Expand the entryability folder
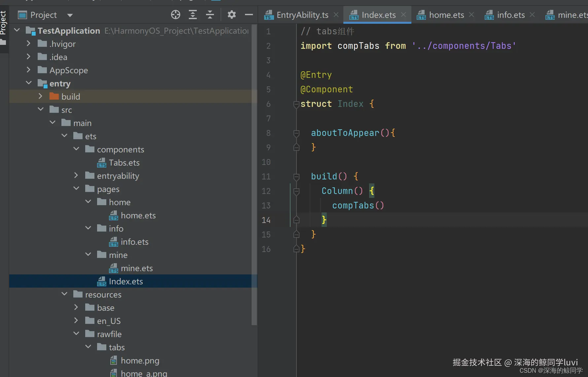This screenshot has width=588, height=377. [76, 175]
